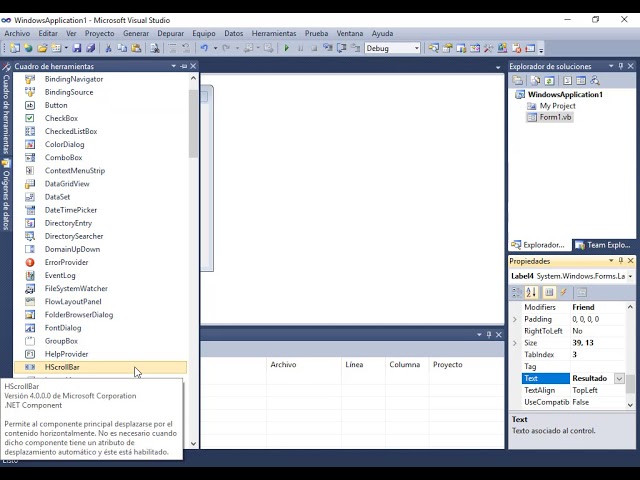The width and height of the screenshot is (640, 480).
Task: Toggle auto-hide pin on Propiedades panel
Action: tap(621, 260)
